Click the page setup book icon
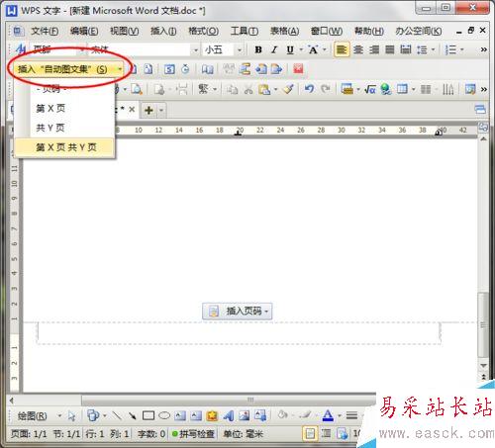 (208, 69)
